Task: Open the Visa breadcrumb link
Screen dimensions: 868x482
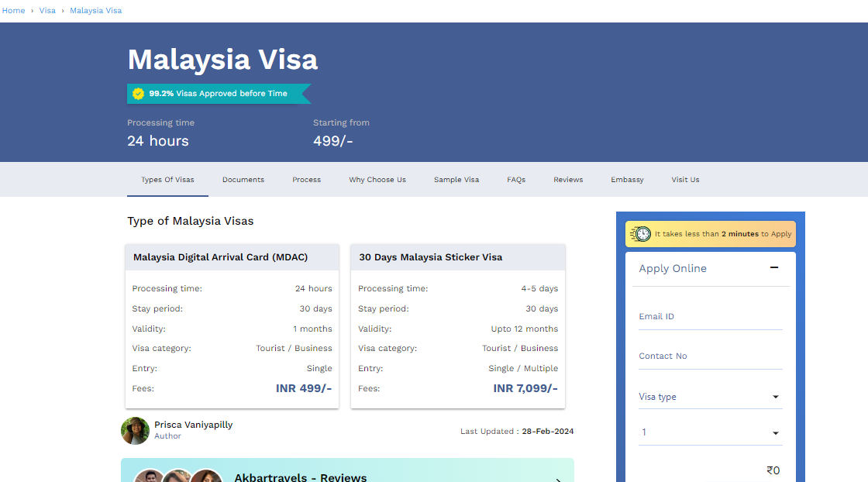Action: tap(47, 11)
